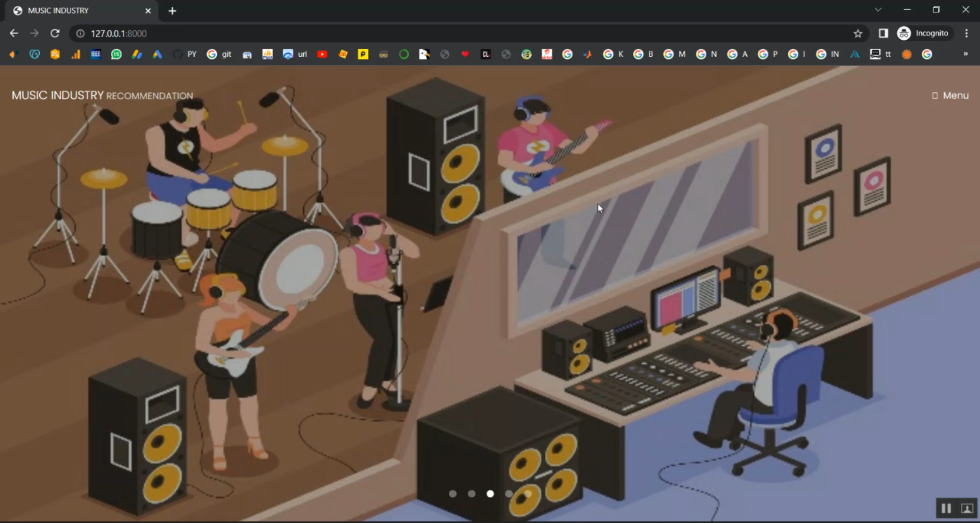
Task: Open the Google 'git' bookmark
Action: 220,54
